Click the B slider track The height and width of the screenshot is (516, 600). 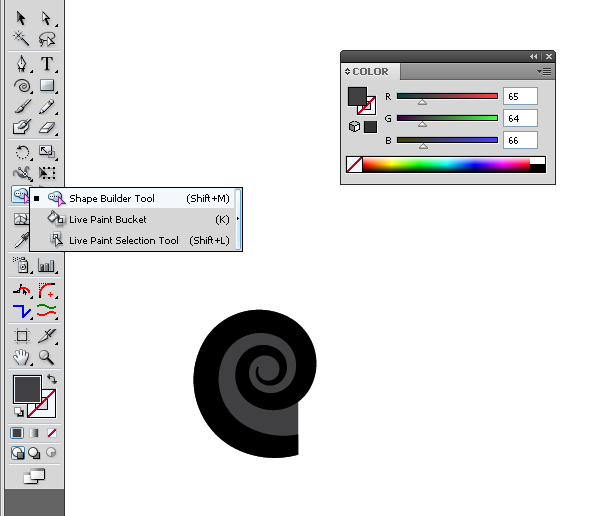pyautogui.click(x=447, y=140)
